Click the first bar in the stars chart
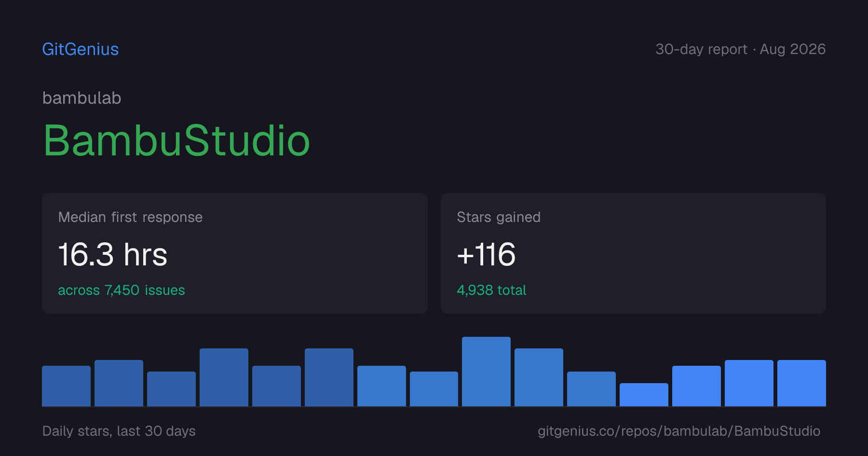Viewport: 868px width, 456px height. 66,386
